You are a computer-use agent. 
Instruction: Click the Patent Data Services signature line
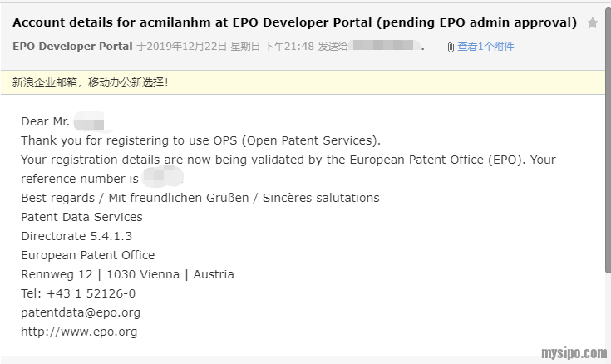(81, 217)
